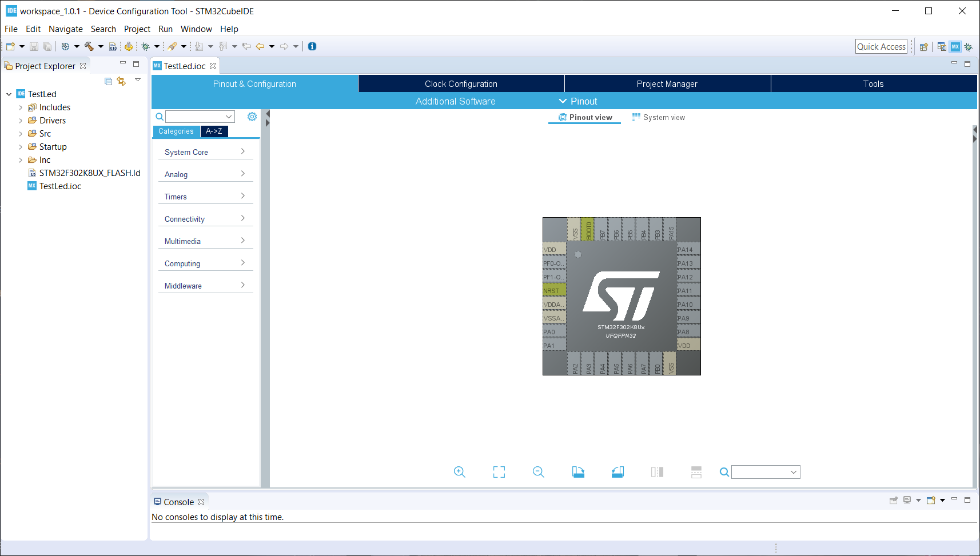This screenshot has width=980, height=556.
Task: Click the green bug Debug icon
Action: tap(145, 46)
